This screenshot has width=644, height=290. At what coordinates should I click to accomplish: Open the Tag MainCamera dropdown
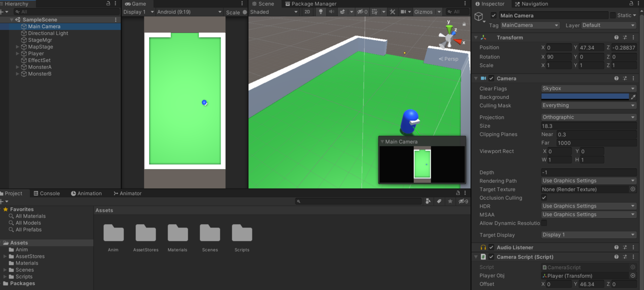click(530, 25)
